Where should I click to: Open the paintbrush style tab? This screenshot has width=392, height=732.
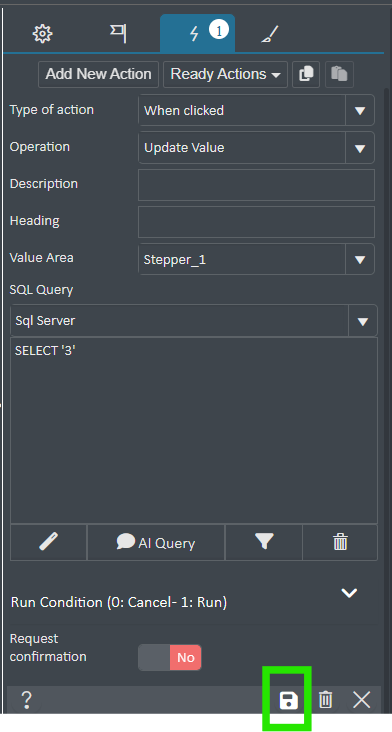point(269,34)
